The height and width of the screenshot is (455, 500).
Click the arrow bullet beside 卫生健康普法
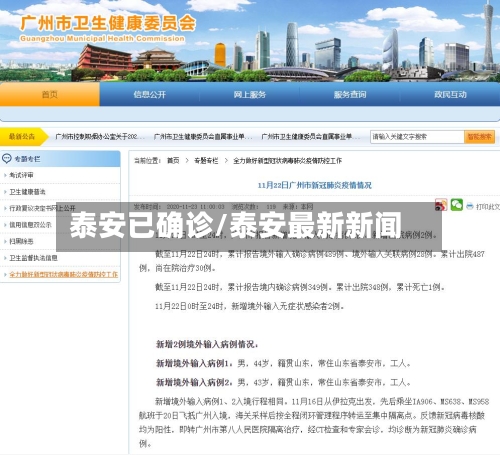5,192
